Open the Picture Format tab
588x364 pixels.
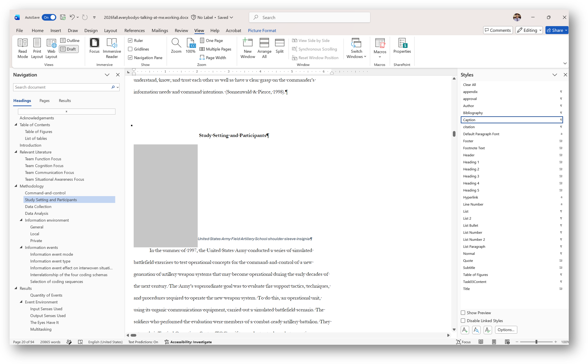tap(262, 30)
